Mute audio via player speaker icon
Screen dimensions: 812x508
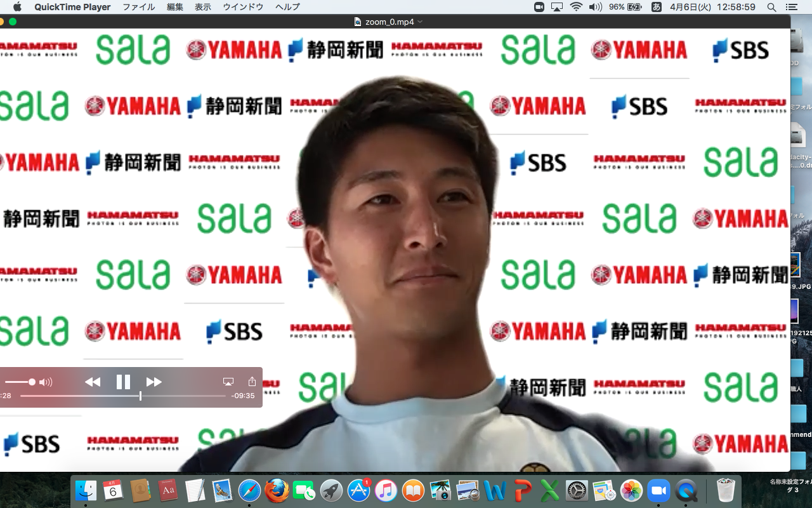pyautogui.click(x=46, y=382)
